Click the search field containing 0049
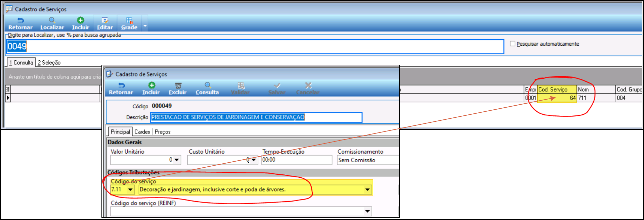Image resolution: width=644 pixels, height=220 pixels. coord(255,46)
